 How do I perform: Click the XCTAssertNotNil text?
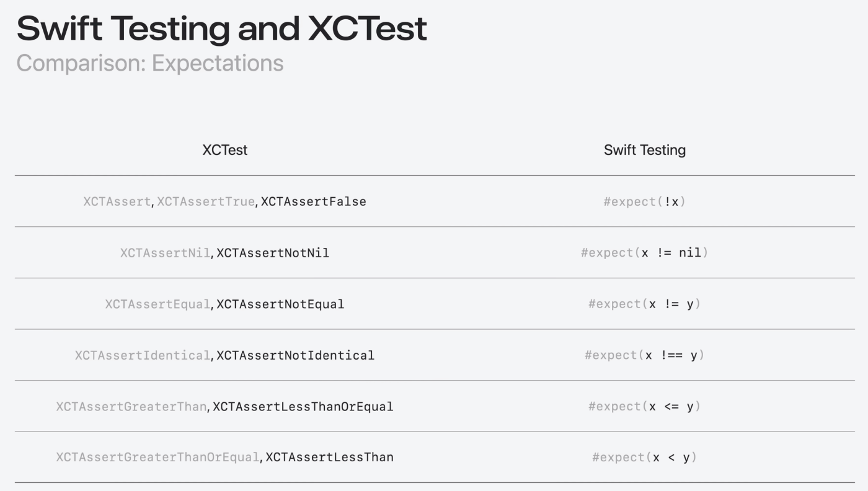click(x=273, y=253)
